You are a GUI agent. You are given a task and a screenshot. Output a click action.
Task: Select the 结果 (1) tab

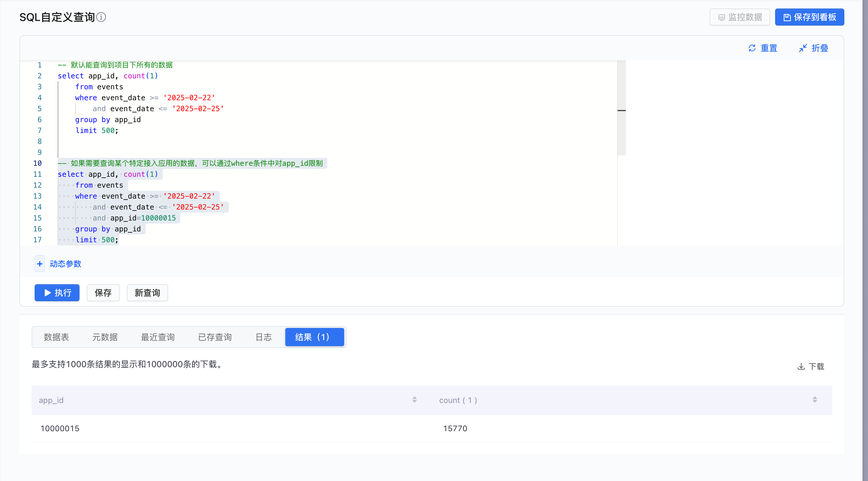[314, 337]
